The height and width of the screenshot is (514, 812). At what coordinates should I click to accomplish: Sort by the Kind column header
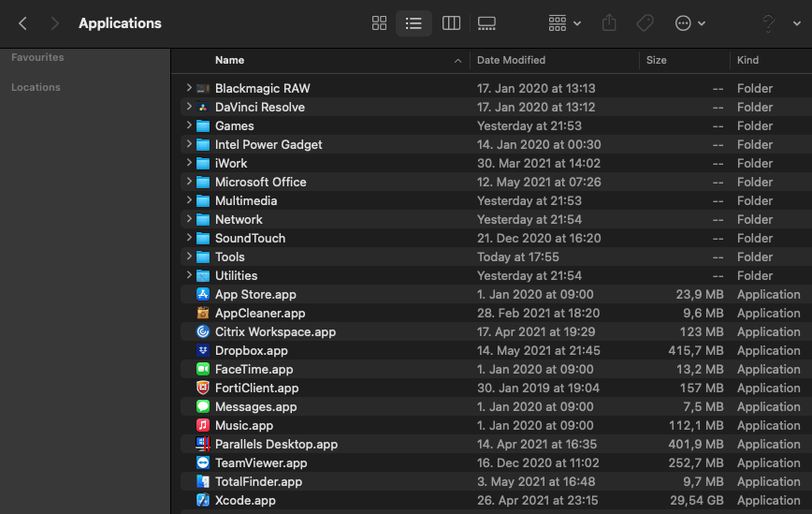tap(747, 60)
